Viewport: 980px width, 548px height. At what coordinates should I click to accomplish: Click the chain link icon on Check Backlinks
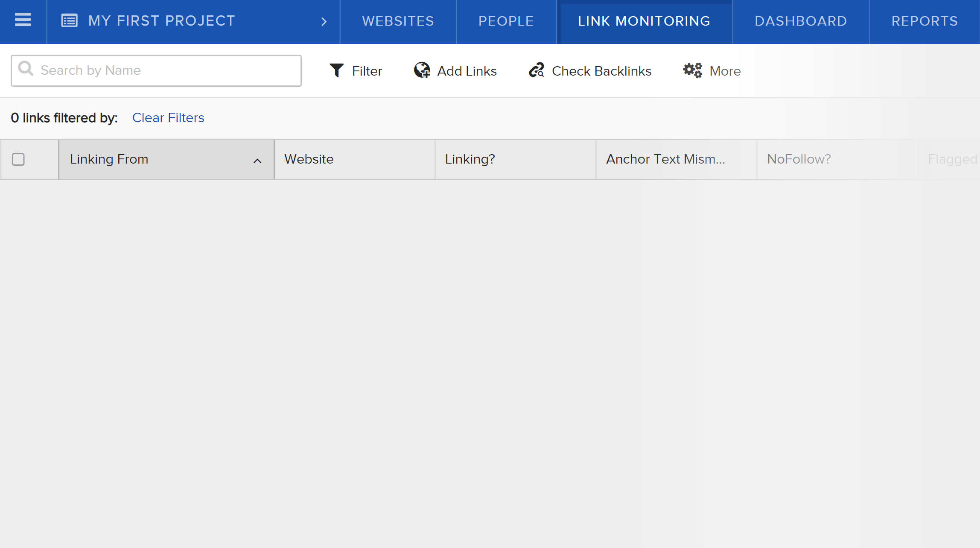point(537,70)
